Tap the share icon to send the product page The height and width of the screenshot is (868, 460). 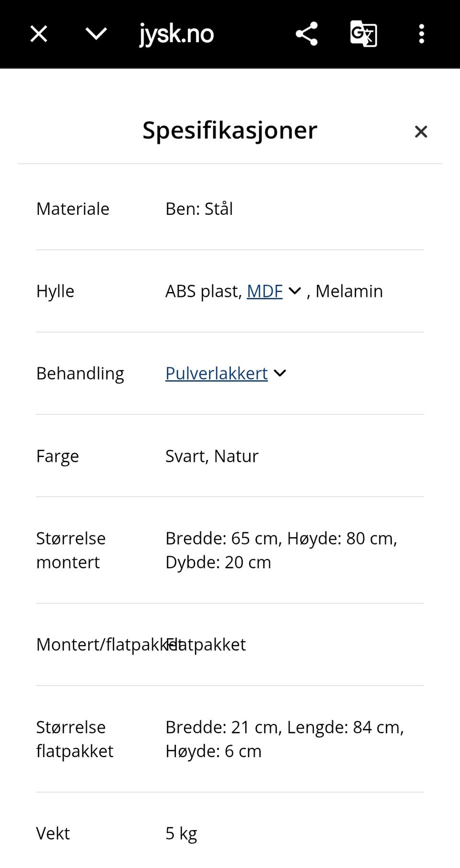306,34
